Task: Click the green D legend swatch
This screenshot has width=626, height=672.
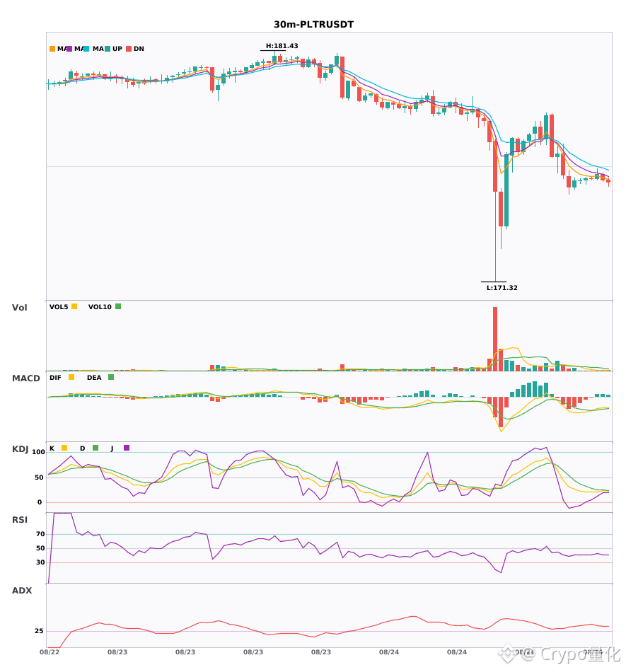Action: (x=95, y=448)
